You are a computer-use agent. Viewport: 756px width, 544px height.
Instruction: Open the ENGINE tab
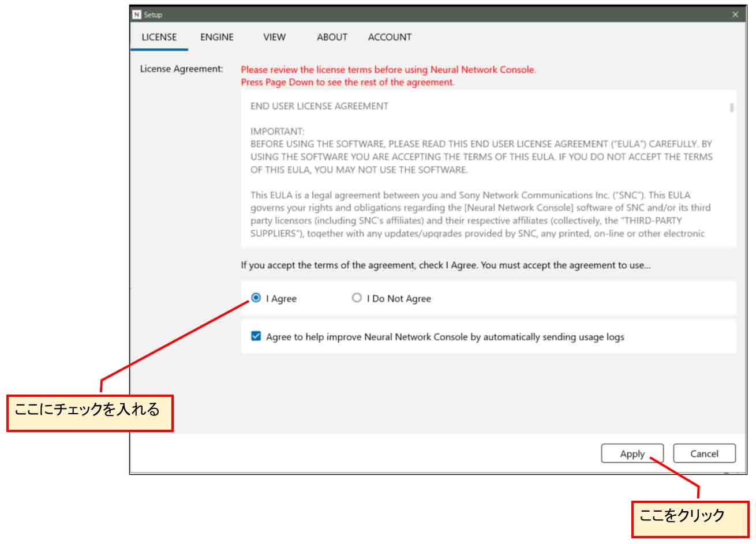216,37
